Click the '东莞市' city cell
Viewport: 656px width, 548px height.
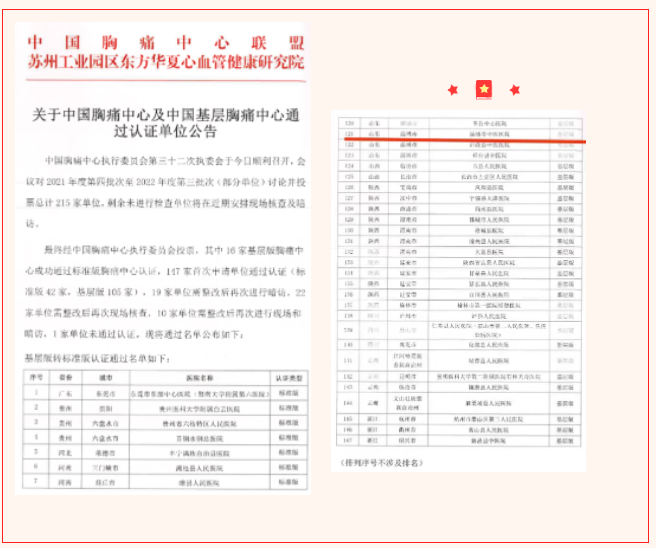click(105, 394)
